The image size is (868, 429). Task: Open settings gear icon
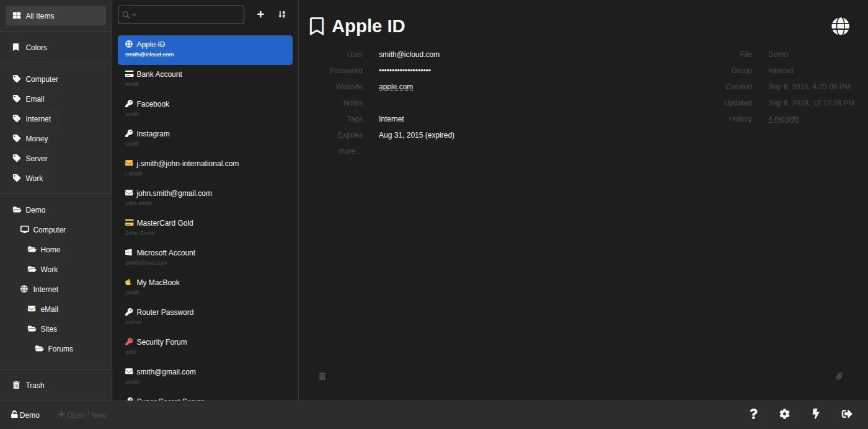click(x=784, y=414)
